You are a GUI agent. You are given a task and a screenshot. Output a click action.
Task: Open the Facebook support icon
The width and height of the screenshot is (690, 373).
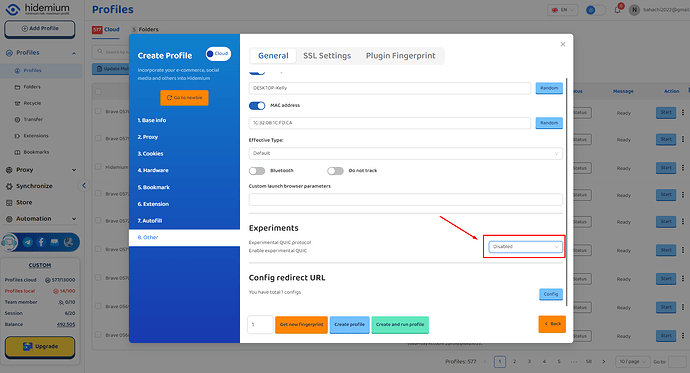41,242
